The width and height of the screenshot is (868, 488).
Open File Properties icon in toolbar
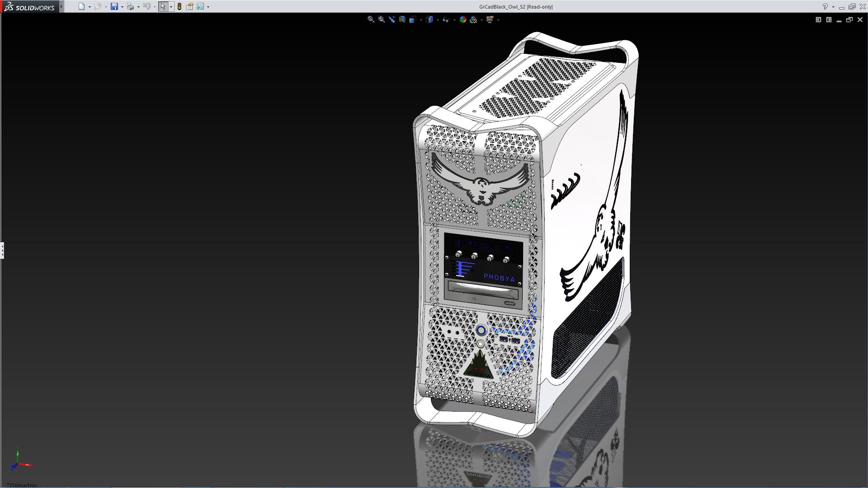click(x=190, y=6)
